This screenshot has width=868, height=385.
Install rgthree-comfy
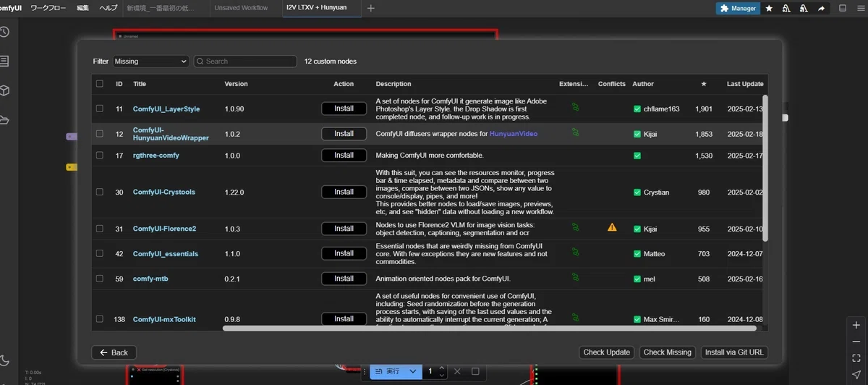pos(344,155)
